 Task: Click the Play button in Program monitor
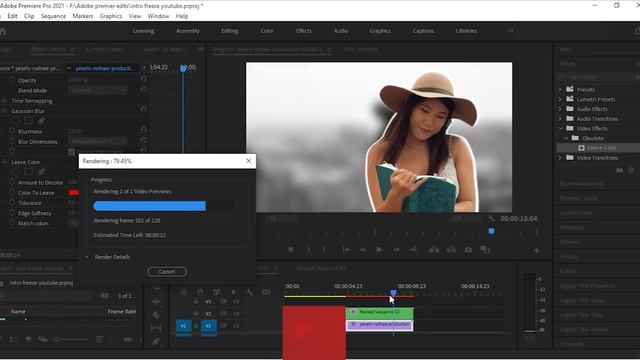(x=379, y=249)
